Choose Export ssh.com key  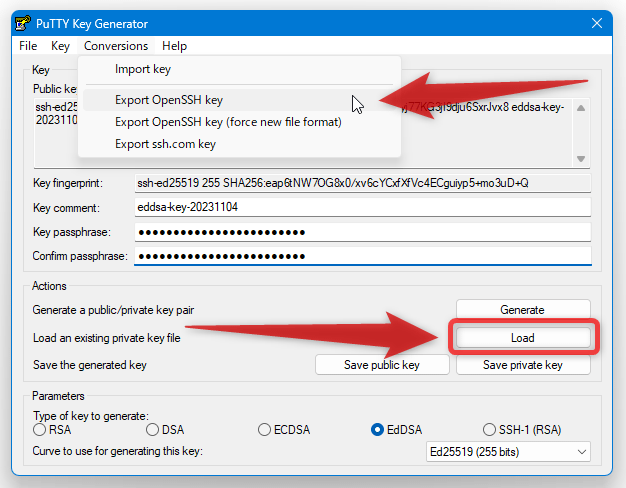pyautogui.click(x=239, y=144)
